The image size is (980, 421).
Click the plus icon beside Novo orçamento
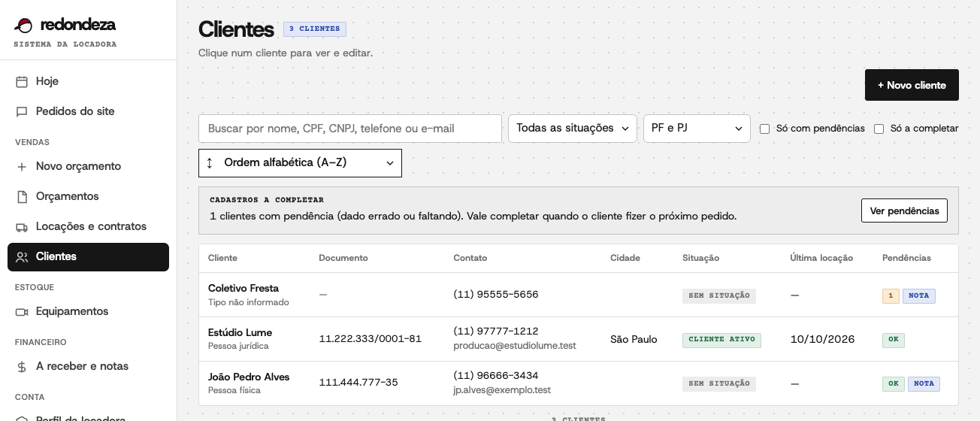(22, 166)
